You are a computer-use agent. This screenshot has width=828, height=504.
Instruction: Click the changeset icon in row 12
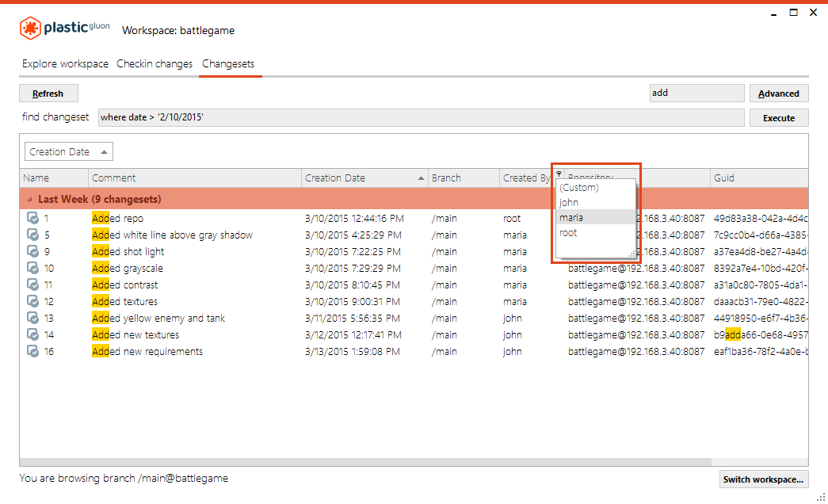click(x=32, y=301)
